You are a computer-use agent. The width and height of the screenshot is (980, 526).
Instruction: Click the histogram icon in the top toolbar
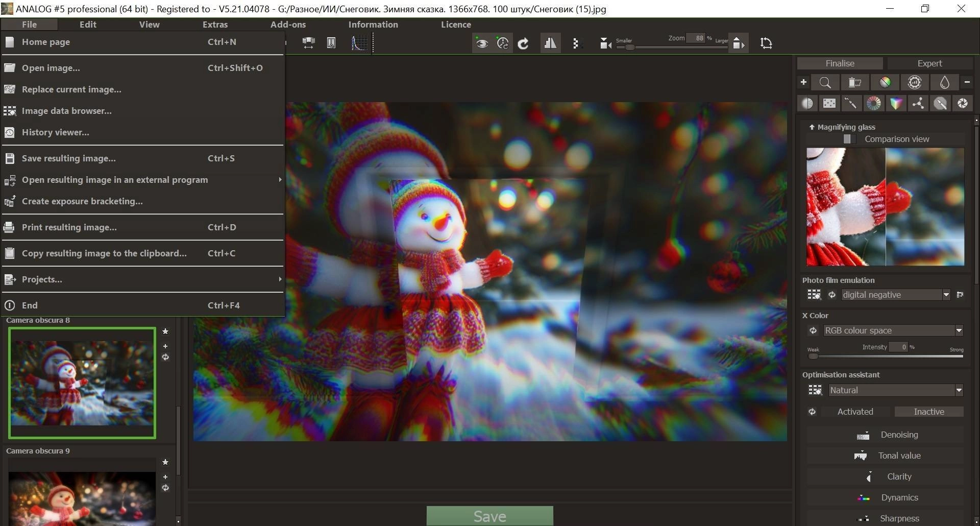[x=359, y=43]
